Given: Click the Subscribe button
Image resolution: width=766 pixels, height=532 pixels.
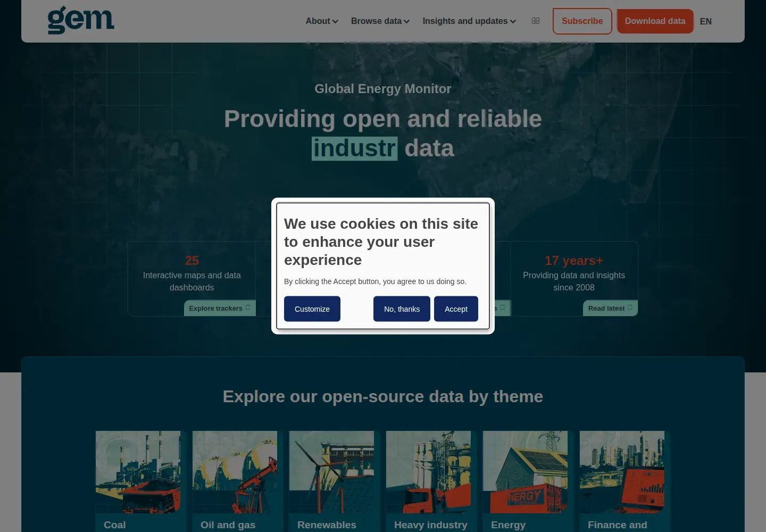Looking at the screenshot, I should coord(582,21).
